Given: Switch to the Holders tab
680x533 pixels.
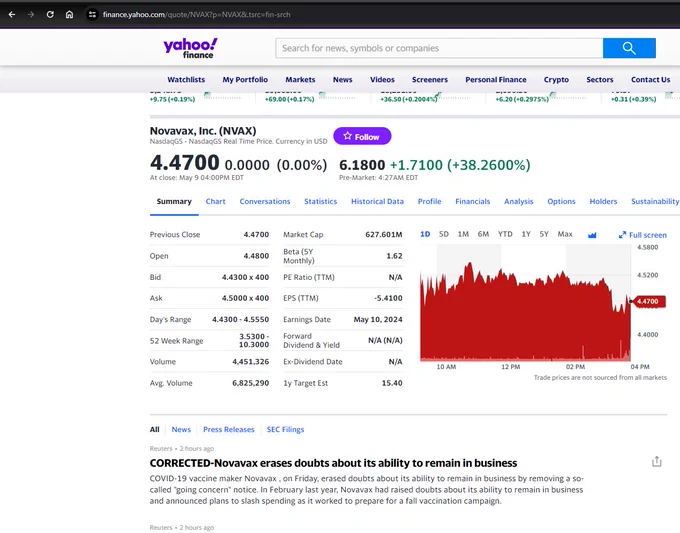Looking at the screenshot, I should [x=603, y=201].
